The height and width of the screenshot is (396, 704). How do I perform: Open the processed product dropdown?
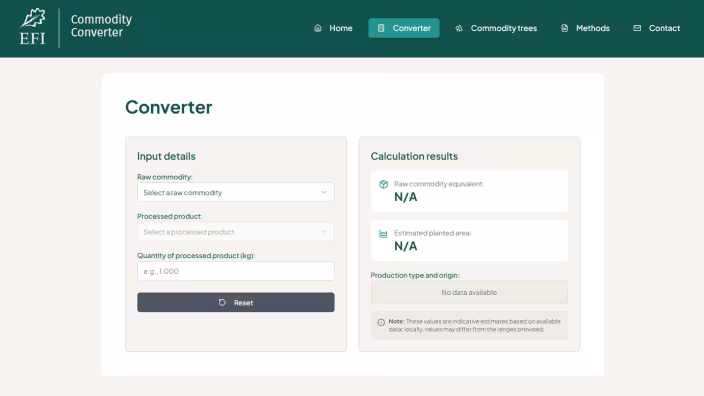[x=236, y=232]
